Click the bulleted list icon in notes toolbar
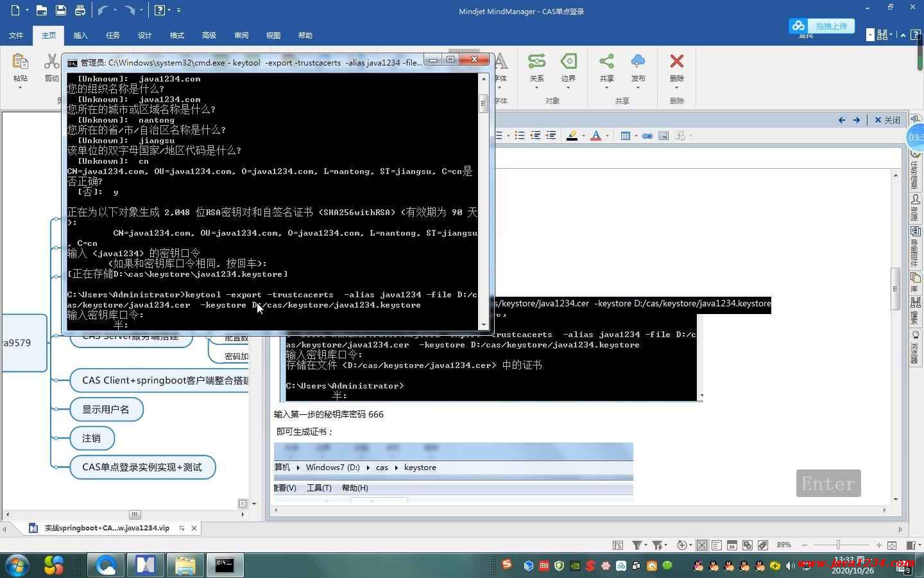Image resolution: width=924 pixels, height=578 pixels. click(520, 136)
